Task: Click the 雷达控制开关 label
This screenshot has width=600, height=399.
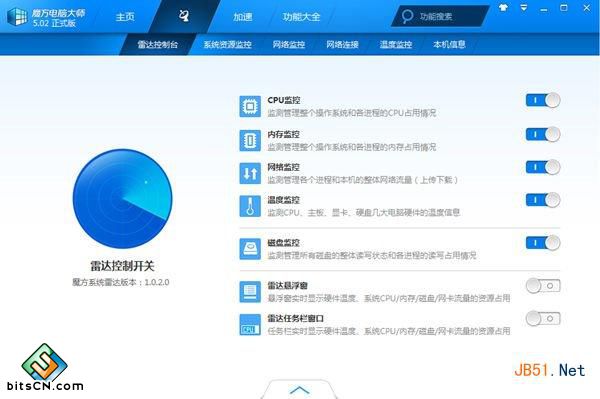Action: tap(122, 266)
